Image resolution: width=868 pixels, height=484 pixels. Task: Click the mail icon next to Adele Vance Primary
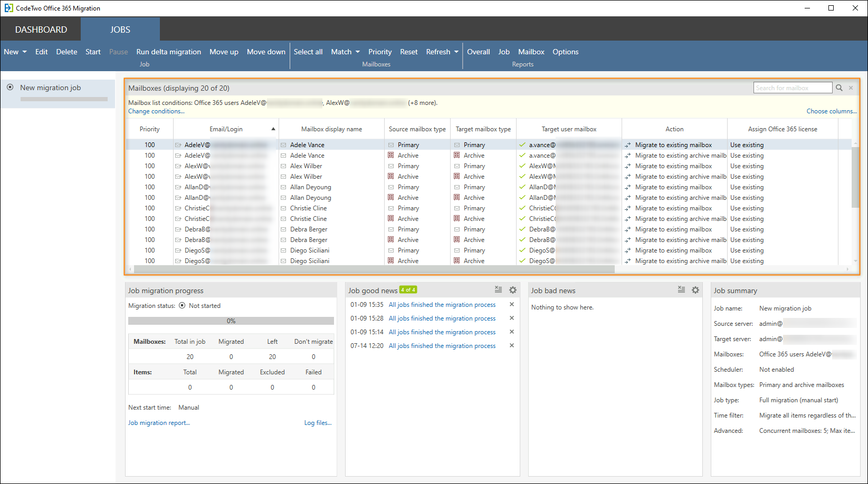(284, 145)
